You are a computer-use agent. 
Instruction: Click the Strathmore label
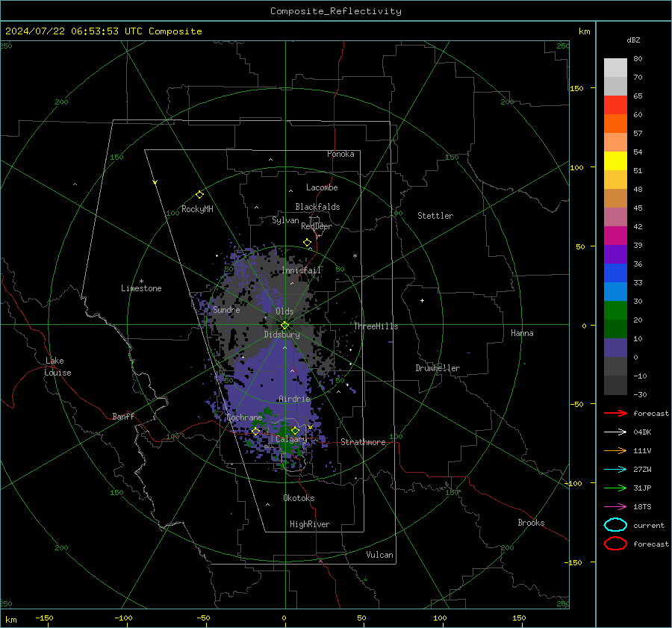363,442
